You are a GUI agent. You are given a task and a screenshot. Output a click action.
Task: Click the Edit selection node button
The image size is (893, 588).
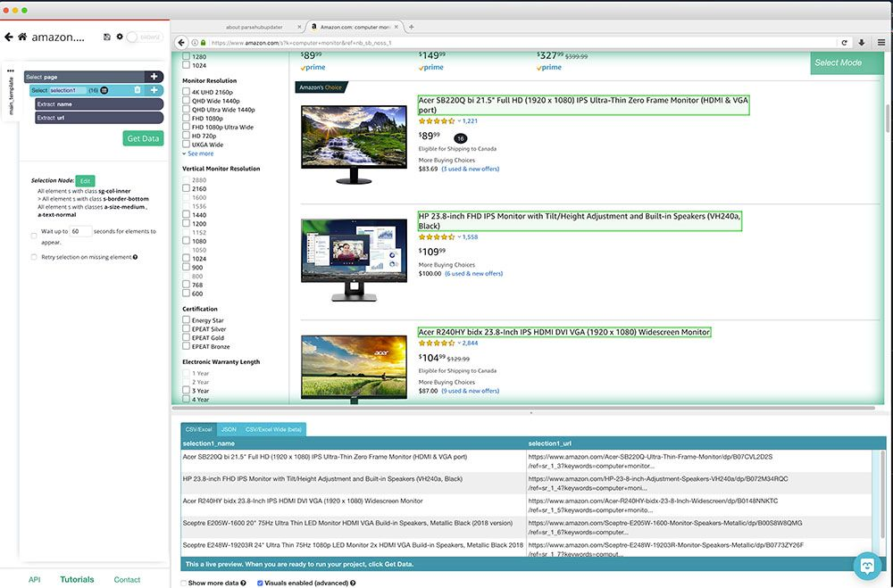pyautogui.click(x=85, y=181)
